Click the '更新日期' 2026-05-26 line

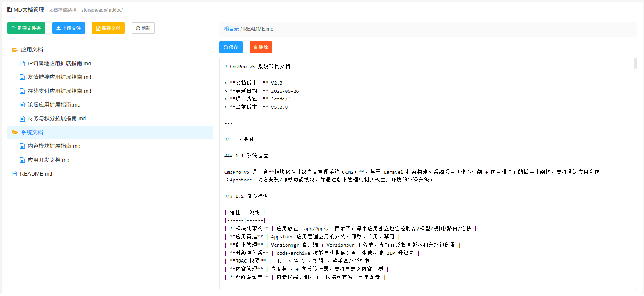click(x=262, y=91)
